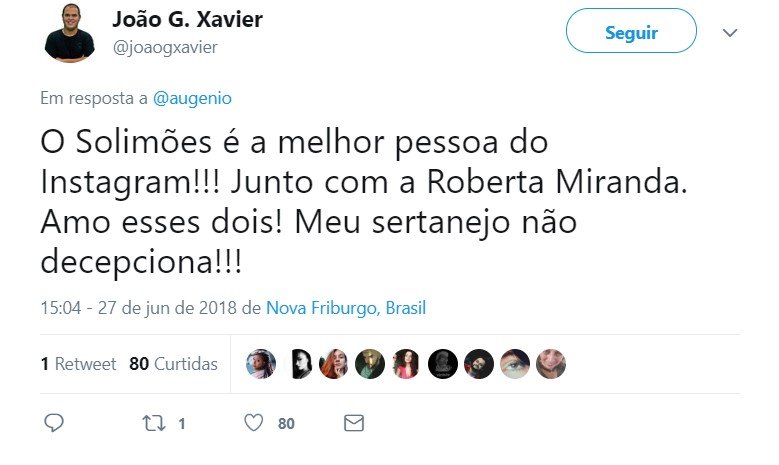The width and height of the screenshot is (779, 465).
Task: Open the @augenio mention link
Action: pos(192,98)
